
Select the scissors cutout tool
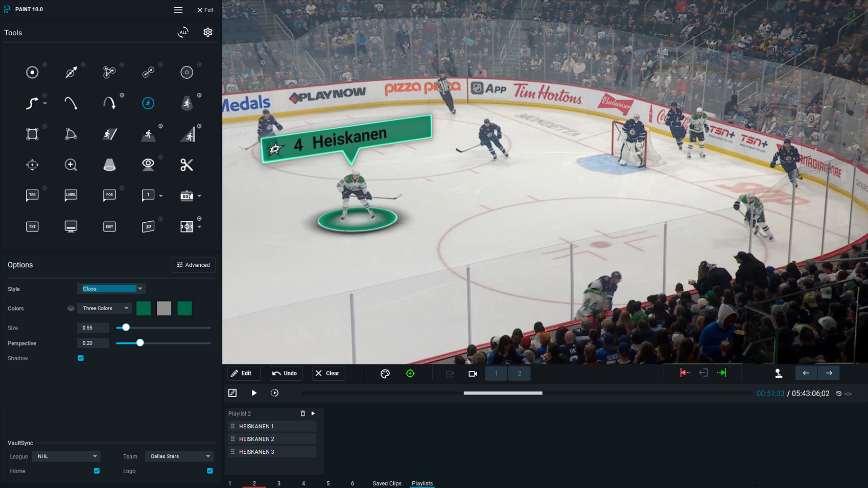pos(186,165)
